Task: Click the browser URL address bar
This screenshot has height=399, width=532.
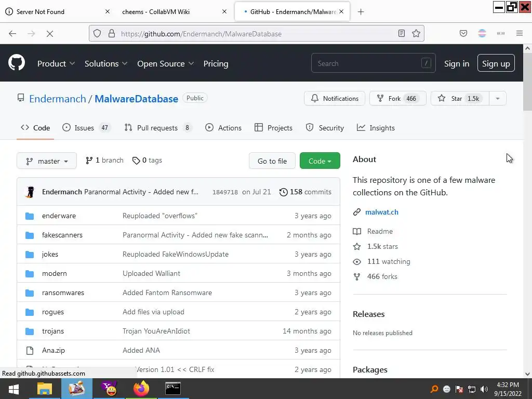Action: click(x=256, y=34)
